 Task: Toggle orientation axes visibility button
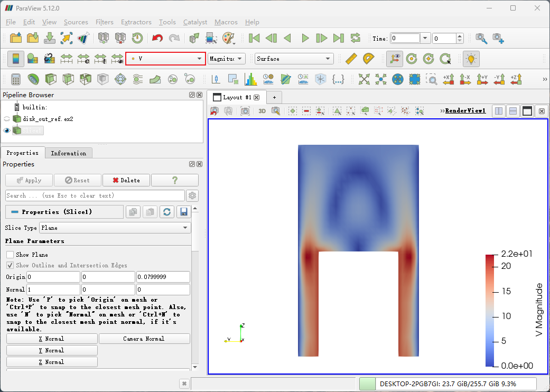393,59
